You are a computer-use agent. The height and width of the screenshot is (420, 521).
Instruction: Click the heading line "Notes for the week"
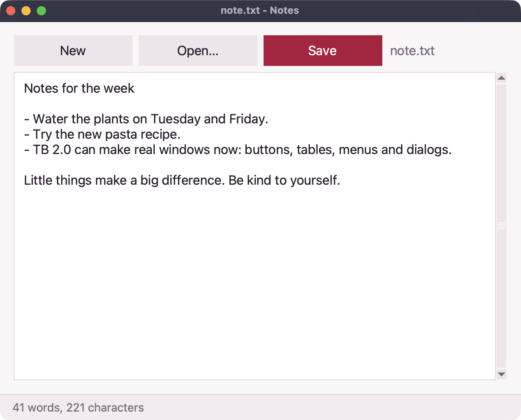79,88
